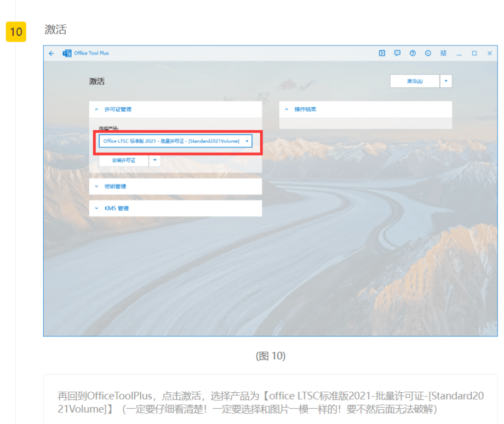Expand the KMS 管理 section
Screen dimensions: 504x424
[x=175, y=208]
